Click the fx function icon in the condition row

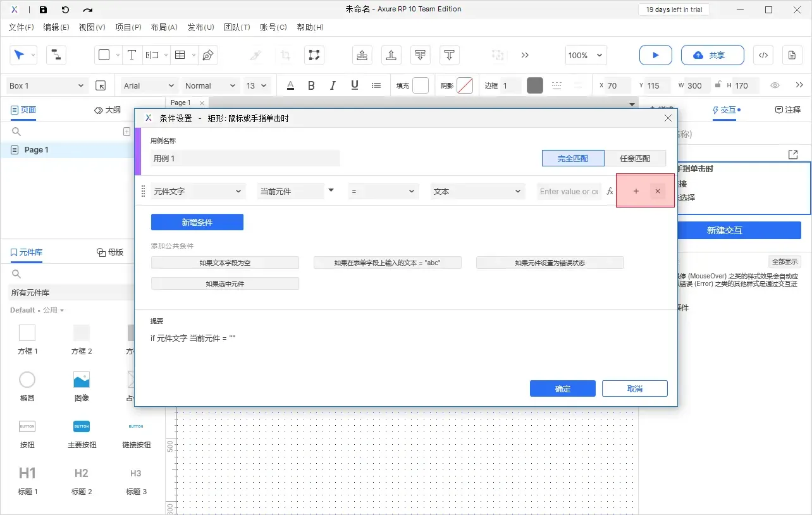click(609, 191)
